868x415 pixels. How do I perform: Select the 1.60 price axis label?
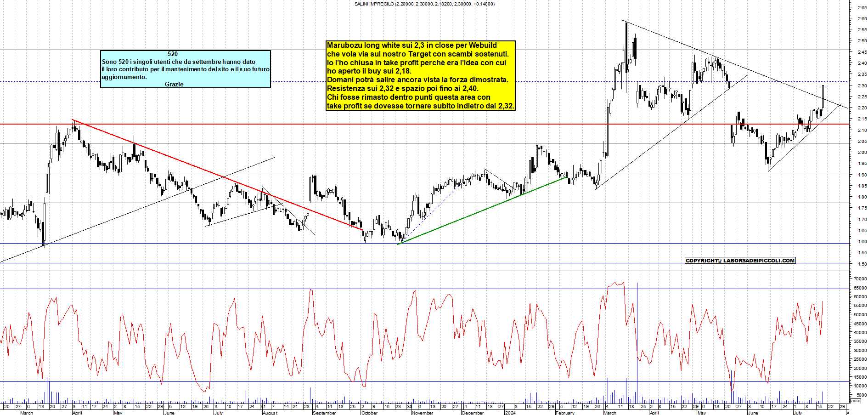[x=862, y=242]
